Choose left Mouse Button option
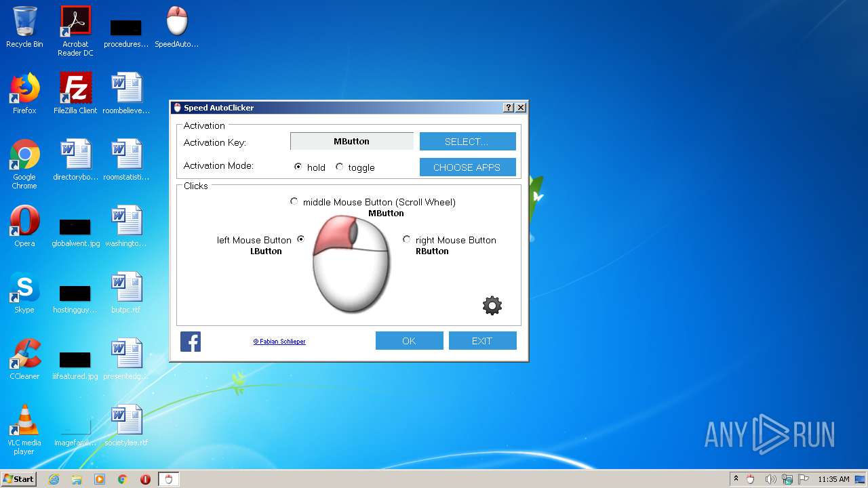 click(300, 239)
